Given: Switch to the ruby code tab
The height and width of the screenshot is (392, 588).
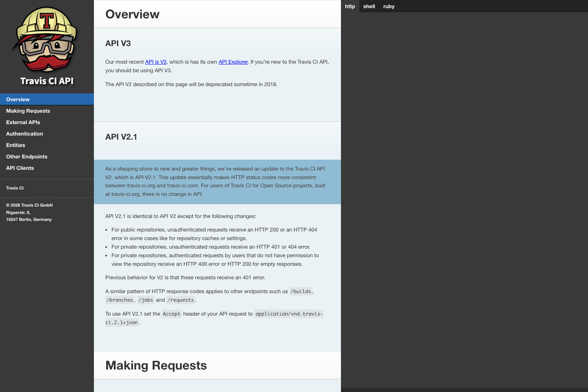Looking at the screenshot, I should (x=389, y=6).
